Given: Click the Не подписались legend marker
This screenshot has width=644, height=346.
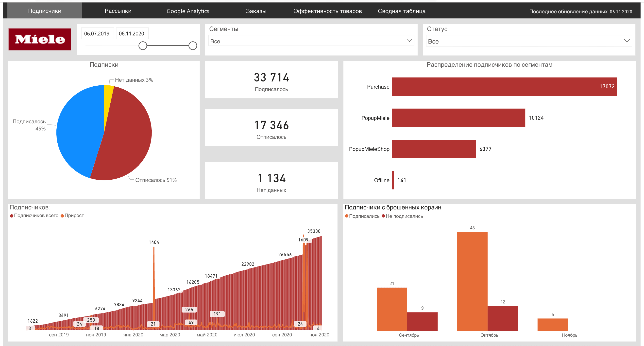Looking at the screenshot, I should [383, 216].
